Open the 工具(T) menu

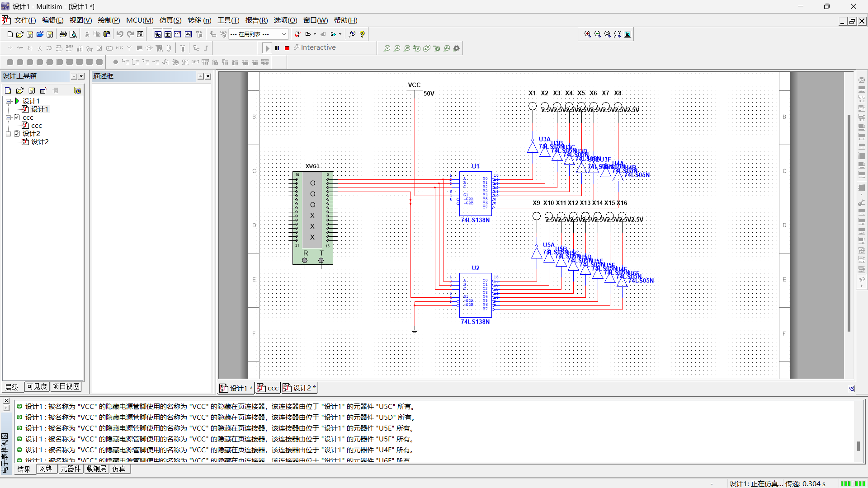point(228,20)
